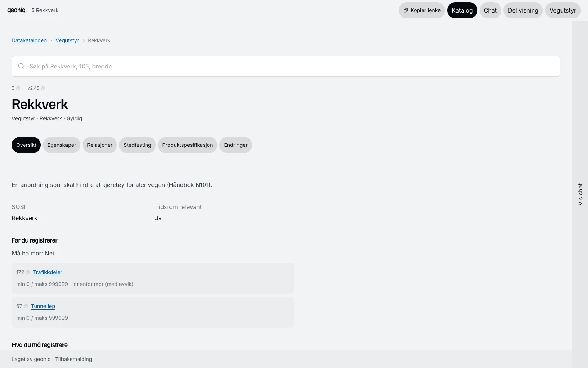This screenshot has height=368, width=588.
Task: Click 'Vegutstyr · Rekkverk · Gyldig' subtitle
Action: click(x=47, y=118)
